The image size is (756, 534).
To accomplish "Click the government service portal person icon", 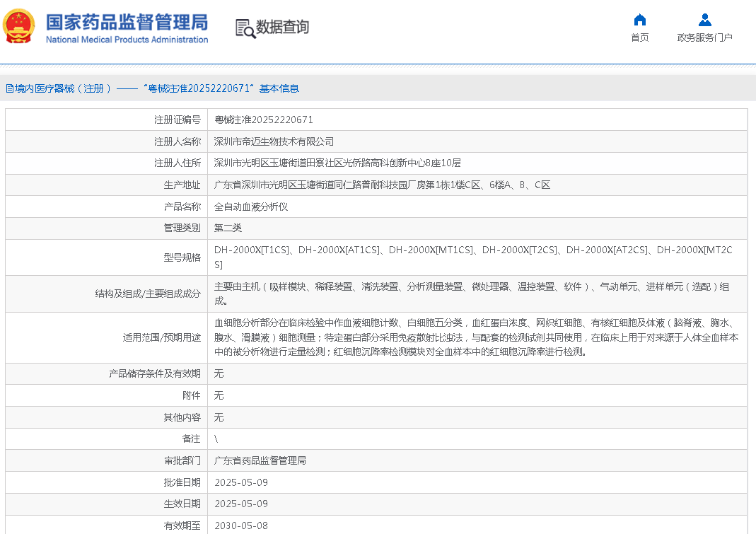I will [x=705, y=20].
